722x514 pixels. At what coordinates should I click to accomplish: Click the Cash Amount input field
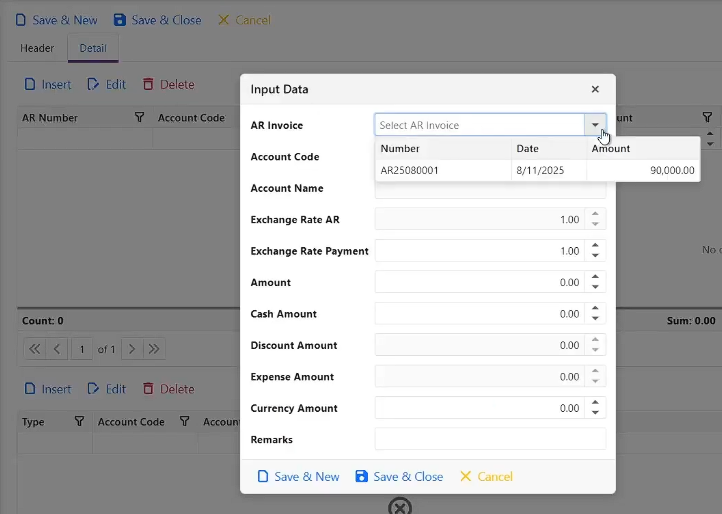(480, 314)
